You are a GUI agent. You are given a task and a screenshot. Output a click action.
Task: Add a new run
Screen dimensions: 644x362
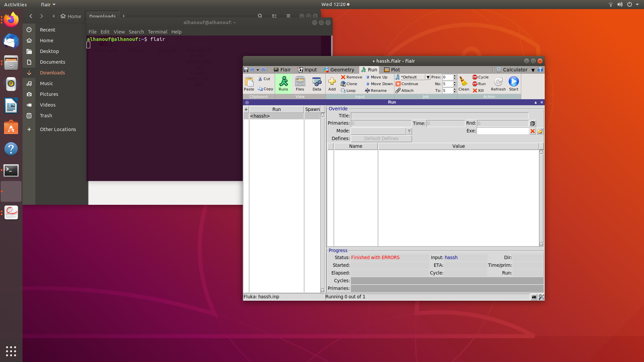tap(332, 83)
